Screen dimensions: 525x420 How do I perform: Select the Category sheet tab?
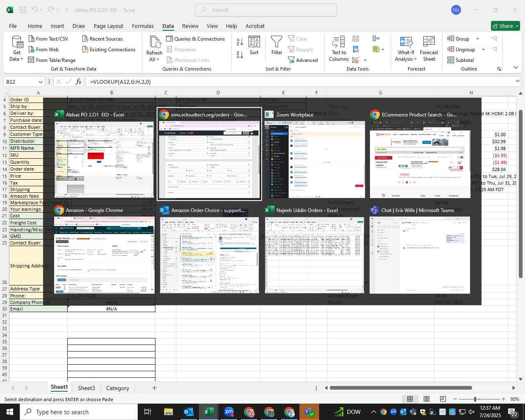coord(117,388)
